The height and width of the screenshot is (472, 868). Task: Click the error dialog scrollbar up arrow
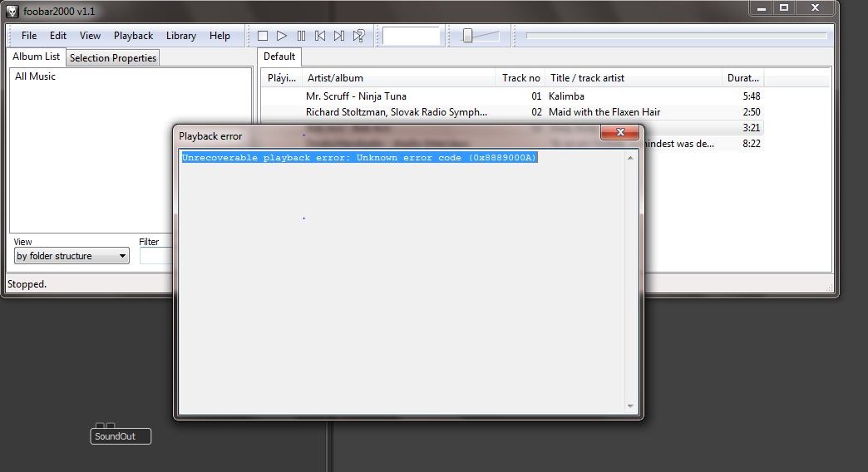click(630, 158)
